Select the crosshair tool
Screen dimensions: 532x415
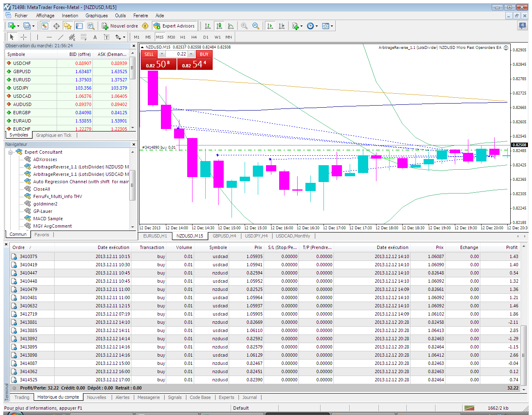point(23,37)
